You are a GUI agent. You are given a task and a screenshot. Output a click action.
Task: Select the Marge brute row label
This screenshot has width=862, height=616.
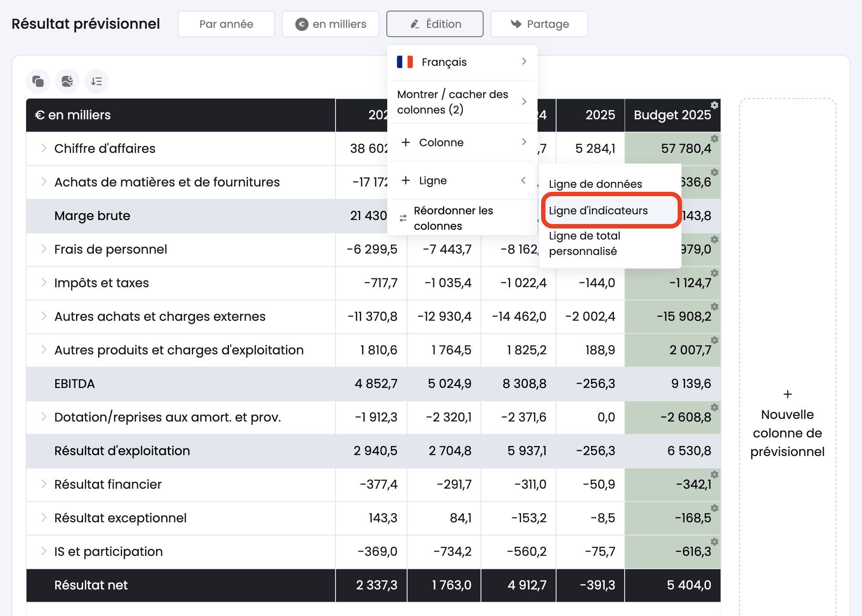(x=92, y=216)
